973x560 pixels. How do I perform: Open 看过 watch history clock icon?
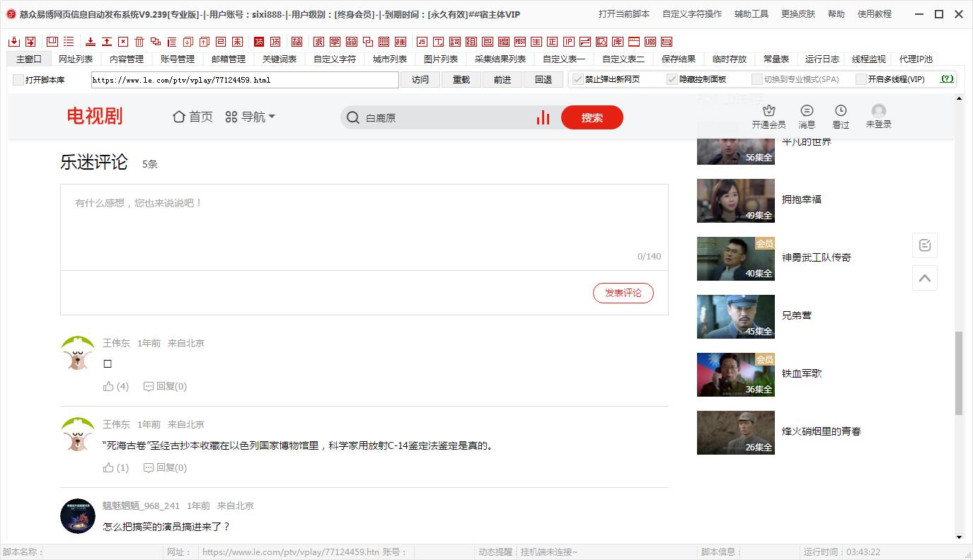click(x=841, y=110)
